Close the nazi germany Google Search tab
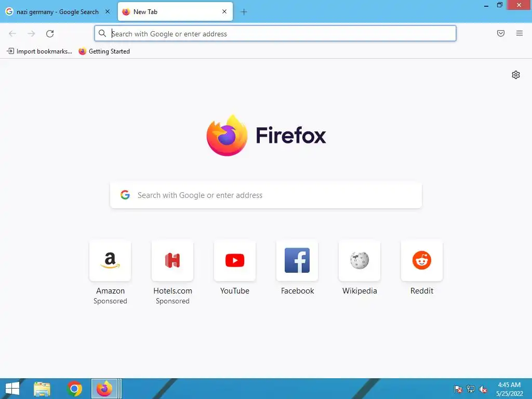 coord(108,11)
